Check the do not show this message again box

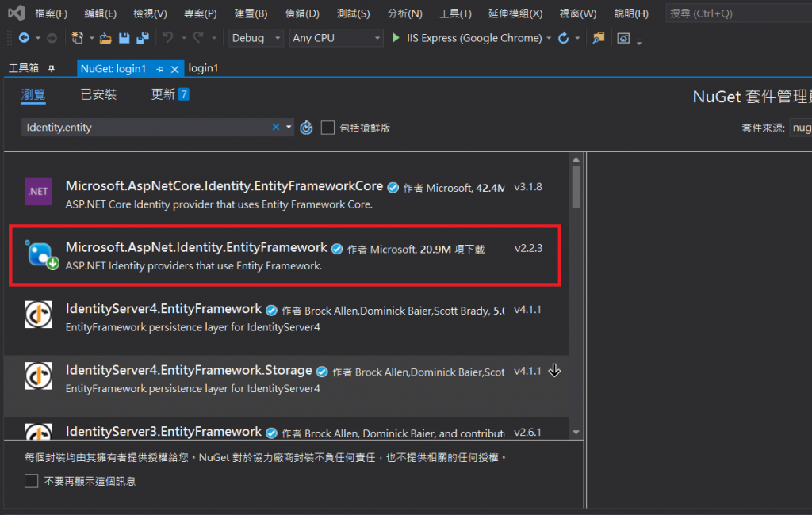coord(32,481)
